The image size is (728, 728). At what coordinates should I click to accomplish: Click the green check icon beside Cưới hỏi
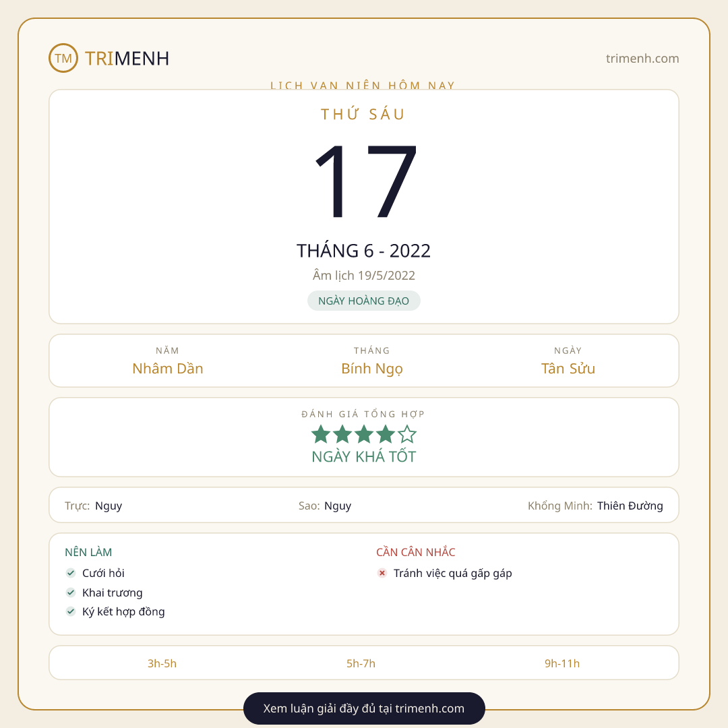pyautogui.click(x=71, y=573)
